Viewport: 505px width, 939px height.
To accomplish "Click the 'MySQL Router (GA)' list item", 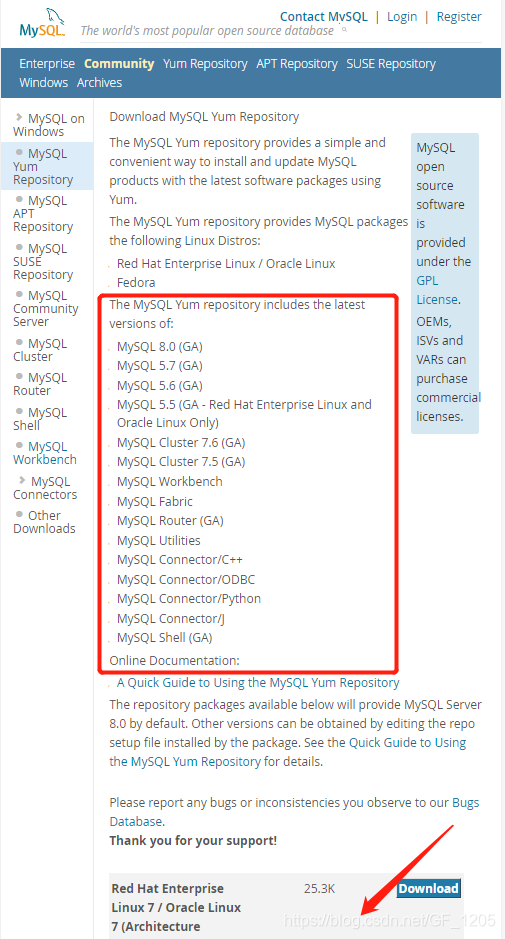I will pos(170,520).
